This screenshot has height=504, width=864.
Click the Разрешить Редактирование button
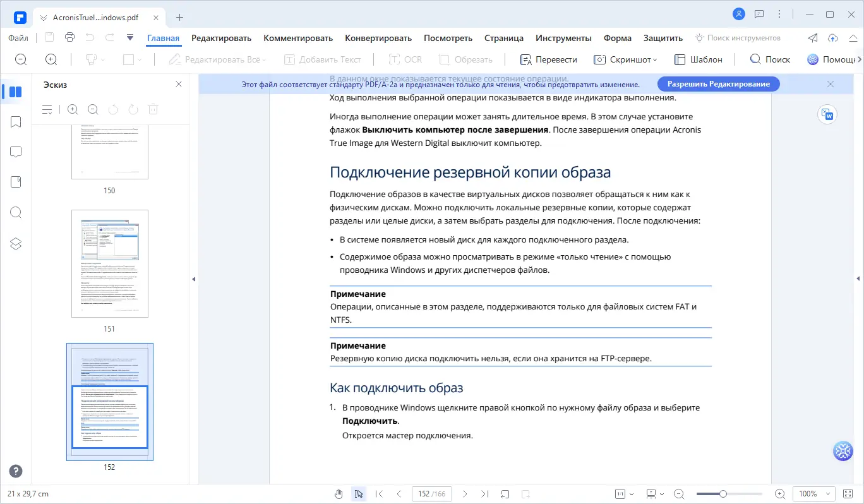coord(718,83)
